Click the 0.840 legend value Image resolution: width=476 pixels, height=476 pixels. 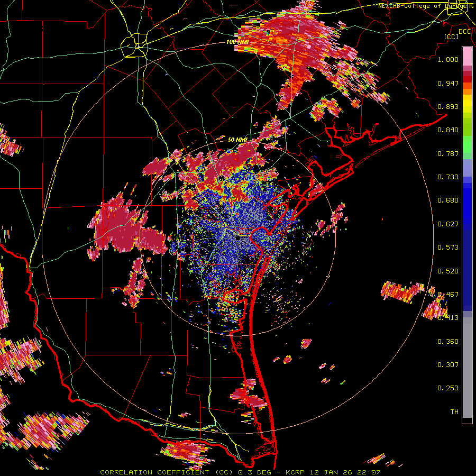[448, 130]
